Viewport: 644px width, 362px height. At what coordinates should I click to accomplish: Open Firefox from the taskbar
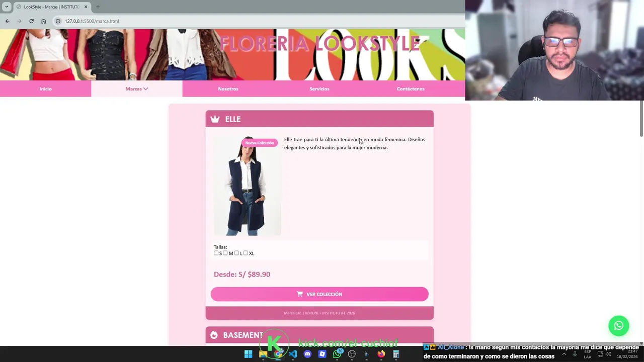tap(381, 354)
